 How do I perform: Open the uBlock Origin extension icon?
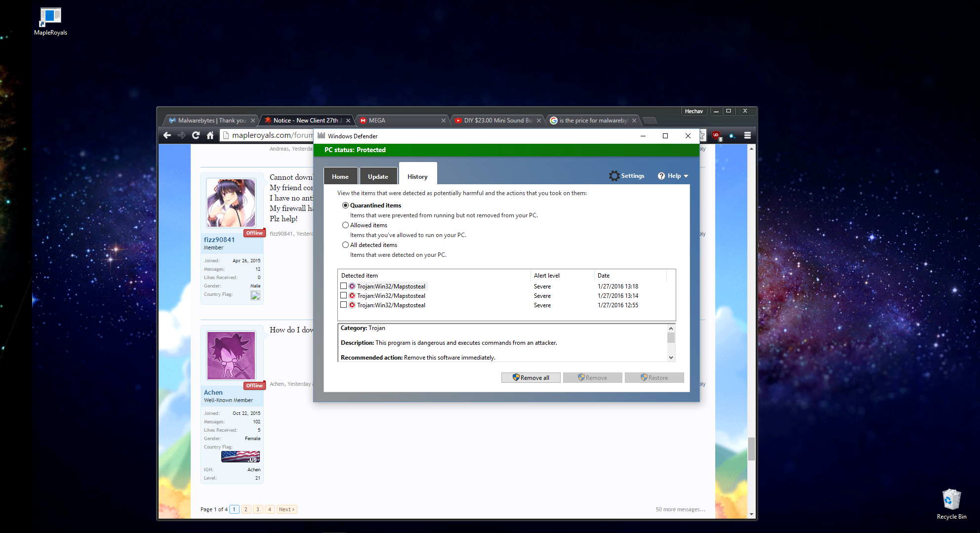click(717, 135)
